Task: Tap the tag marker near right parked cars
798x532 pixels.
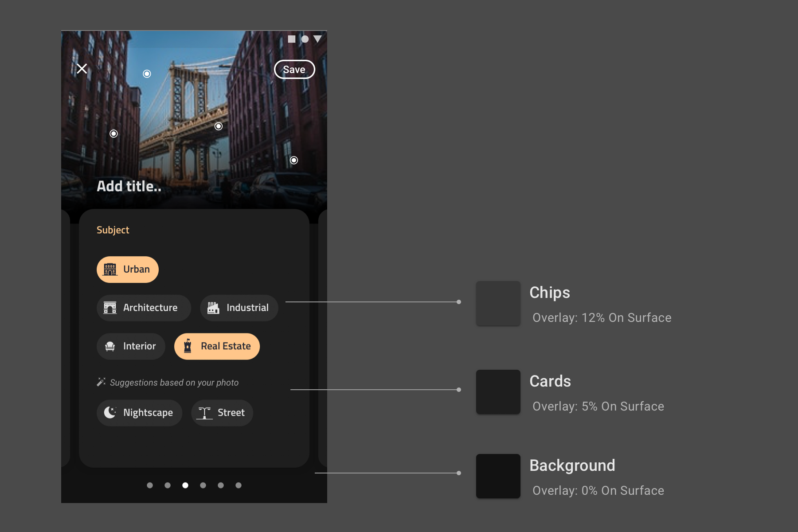Action: 294,160
